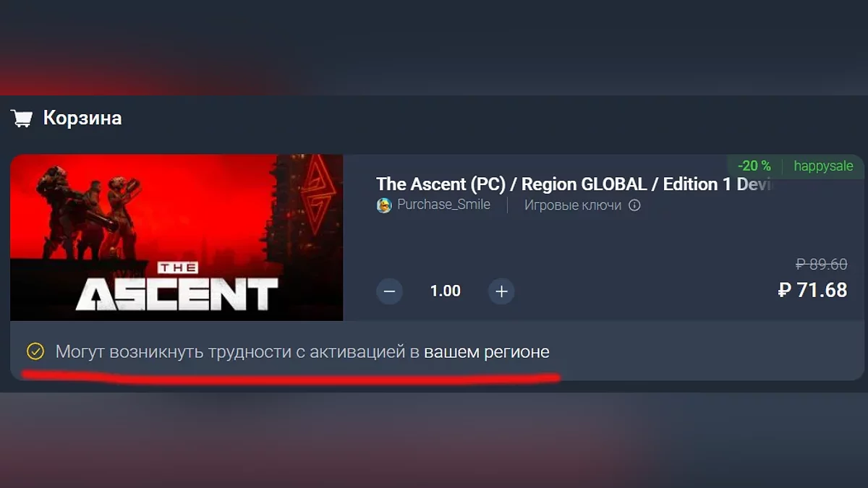Screen dimensions: 868x488
Task: Open The Ascent (PC) product title
Action: (x=575, y=184)
